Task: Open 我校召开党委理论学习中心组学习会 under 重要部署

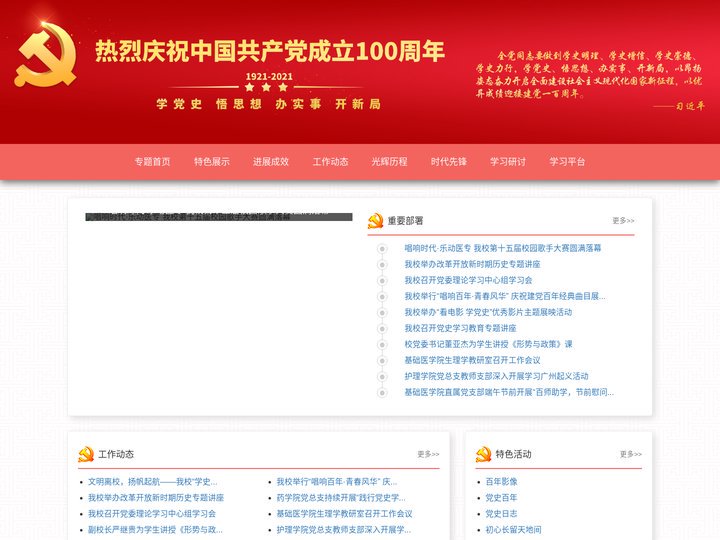Action: [x=468, y=280]
